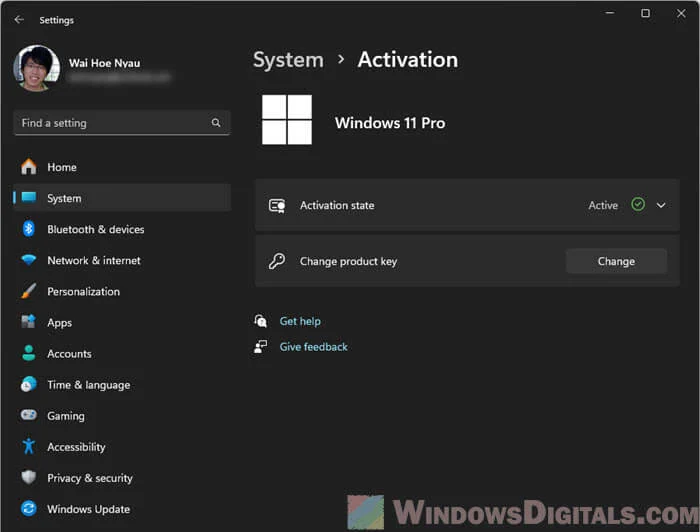Viewport: 700px width, 532px height.
Task: Select Windows Update label
Action: 88,509
